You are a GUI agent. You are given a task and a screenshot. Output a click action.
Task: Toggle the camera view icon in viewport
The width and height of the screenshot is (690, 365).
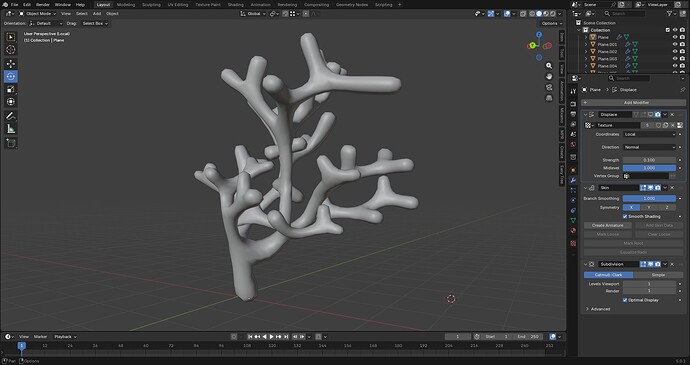pos(549,87)
